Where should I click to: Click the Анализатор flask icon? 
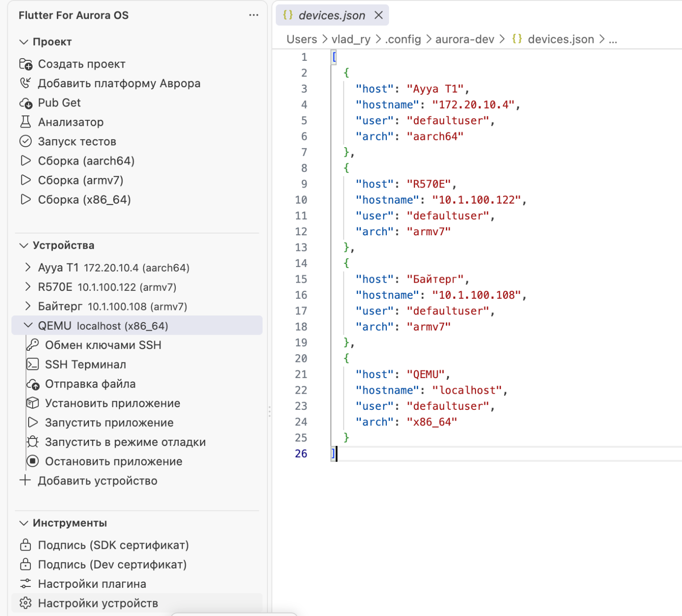click(x=25, y=122)
